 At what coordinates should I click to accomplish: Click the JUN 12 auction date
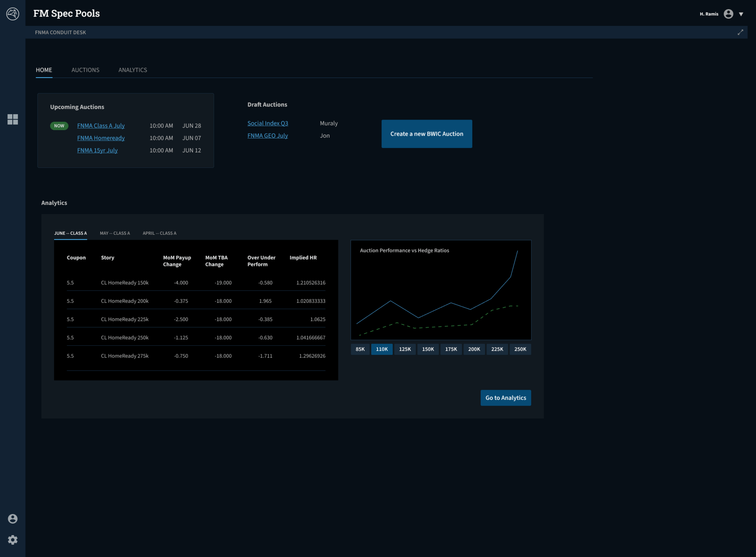click(192, 150)
